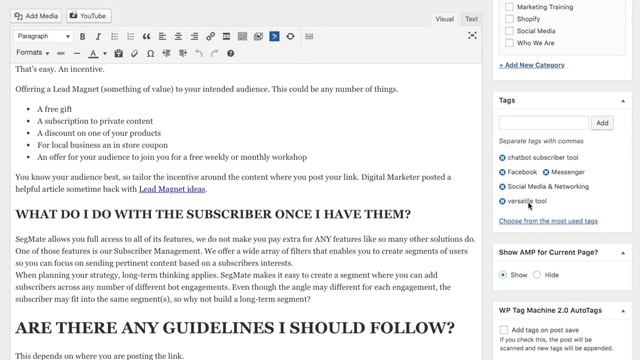Collapse the Tags panel
The height and width of the screenshot is (360, 640).
click(623, 101)
